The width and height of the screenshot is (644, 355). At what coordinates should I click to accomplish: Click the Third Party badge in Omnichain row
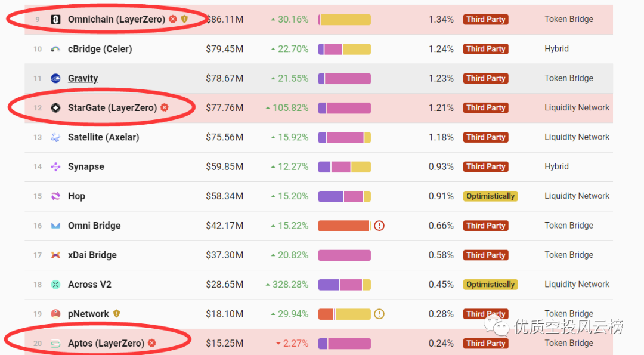(486, 19)
